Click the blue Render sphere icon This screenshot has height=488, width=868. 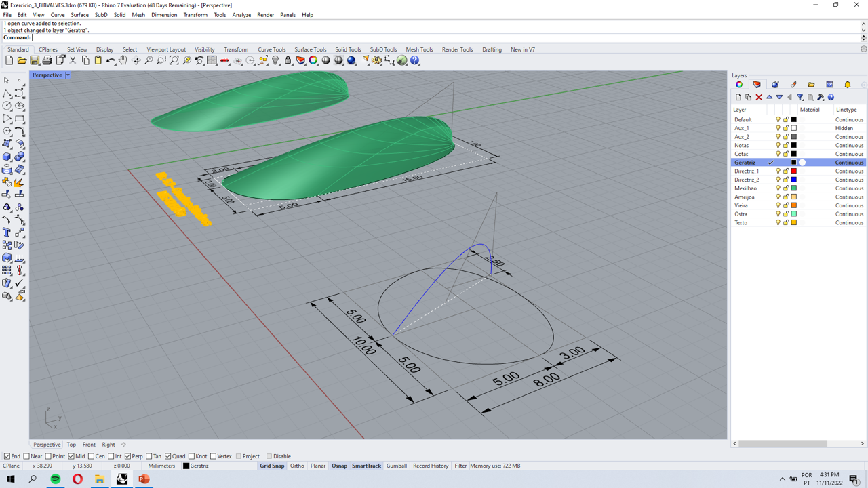pos(351,61)
